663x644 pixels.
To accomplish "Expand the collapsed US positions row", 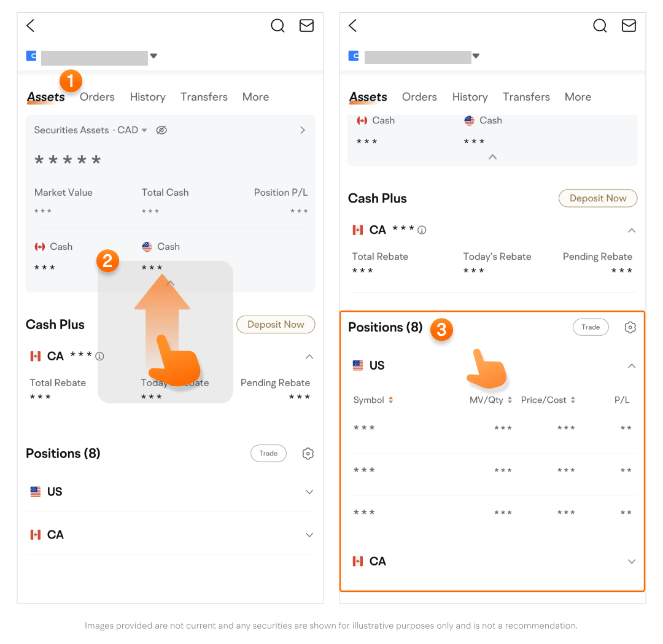I will pyautogui.click(x=309, y=492).
